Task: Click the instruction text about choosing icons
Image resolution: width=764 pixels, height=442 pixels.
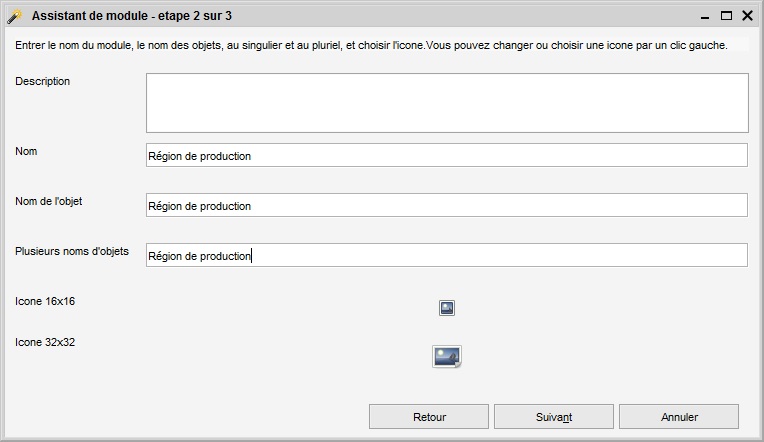Action: [x=371, y=45]
